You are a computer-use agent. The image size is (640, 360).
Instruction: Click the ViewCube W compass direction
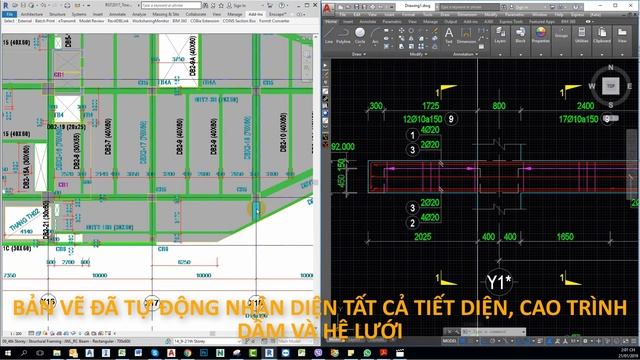592,86
